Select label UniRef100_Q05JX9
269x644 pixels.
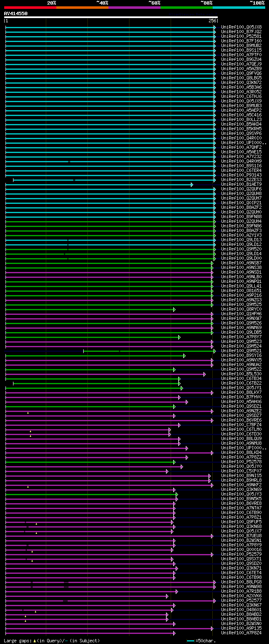click(x=241, y=101)
